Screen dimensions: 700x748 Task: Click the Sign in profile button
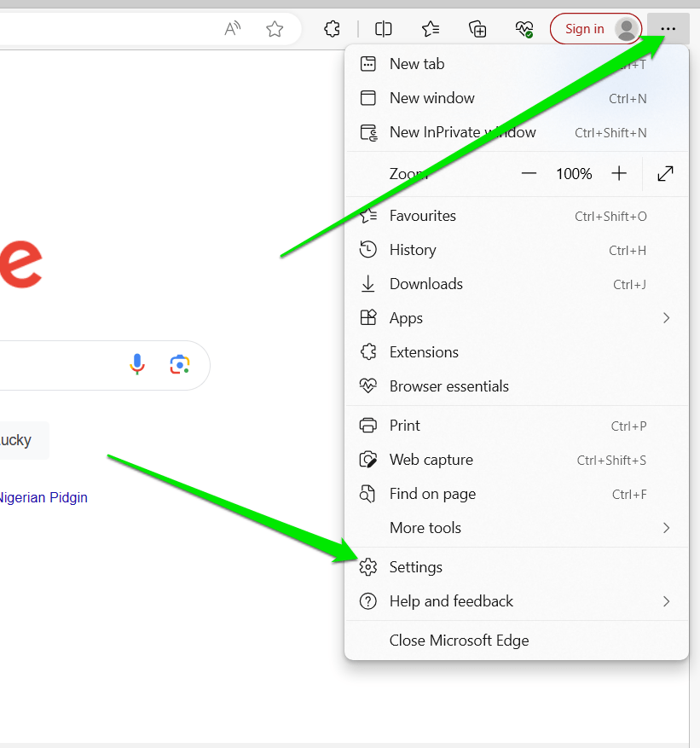tap(596, 29)
